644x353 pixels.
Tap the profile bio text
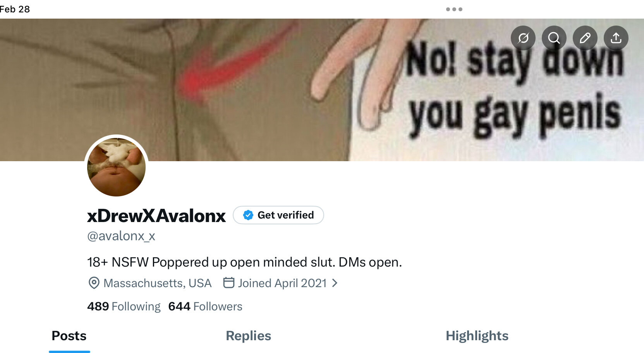tap(245, 262)
